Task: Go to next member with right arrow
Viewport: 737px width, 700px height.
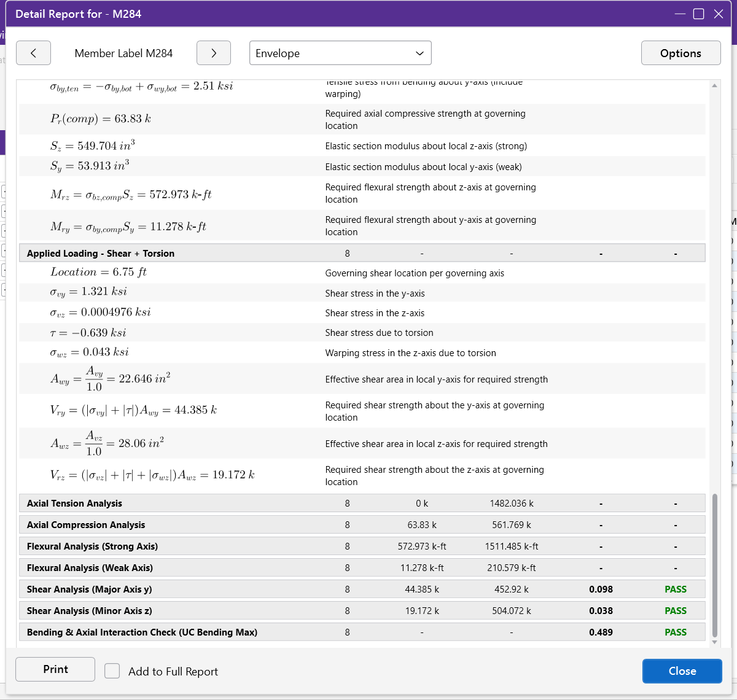Action: pos(214,53)
